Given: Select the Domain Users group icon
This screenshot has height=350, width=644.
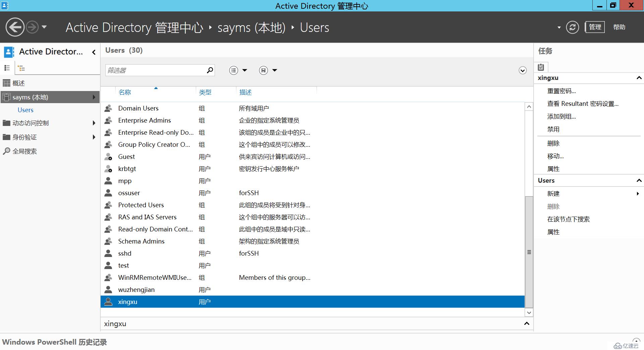Looking at the screenshot, I should (x=108, y=108).
